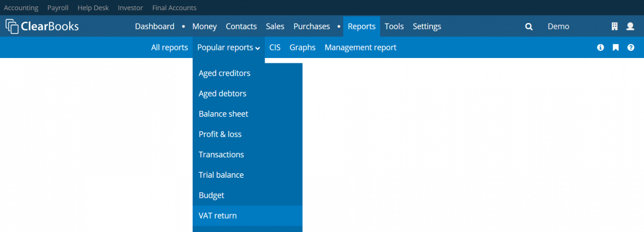Open the Sales menu
Screen dimensions: 644x232
point(275,26)
